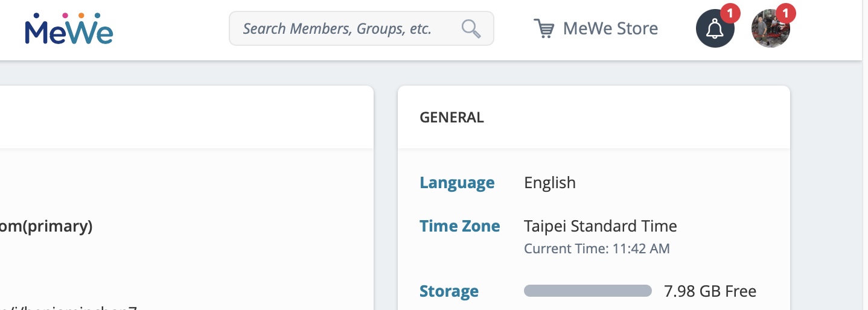Focus the Search Members, Groups field
Image resolution: width=868 pixels, height=310 pixels.
tap(361, 28)
